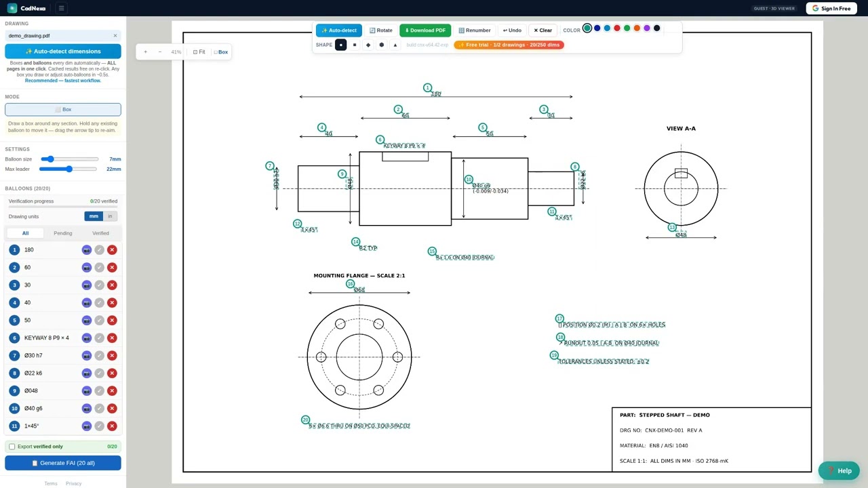Pick the orange color swatch
The image size is (868, 488).
(x=637, y=28)
